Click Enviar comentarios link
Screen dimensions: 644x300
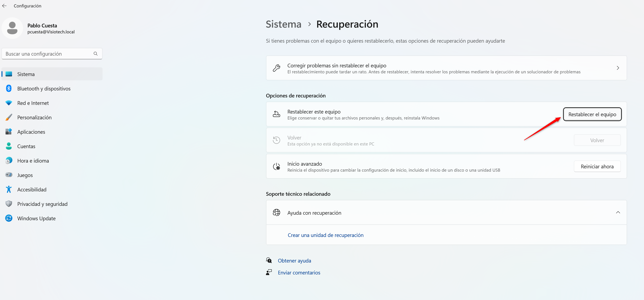click(x=299, y=273)
